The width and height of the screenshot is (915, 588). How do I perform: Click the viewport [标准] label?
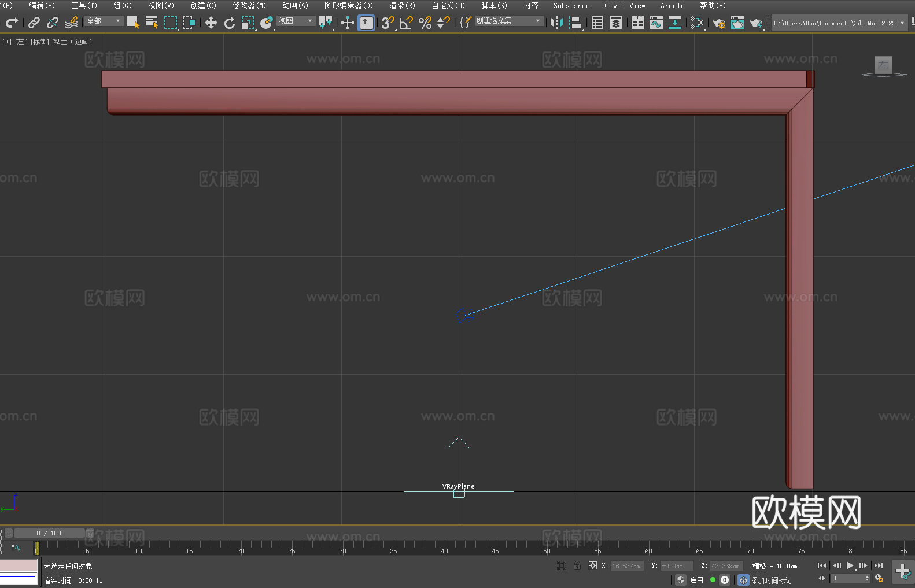(x=40, y=42)
